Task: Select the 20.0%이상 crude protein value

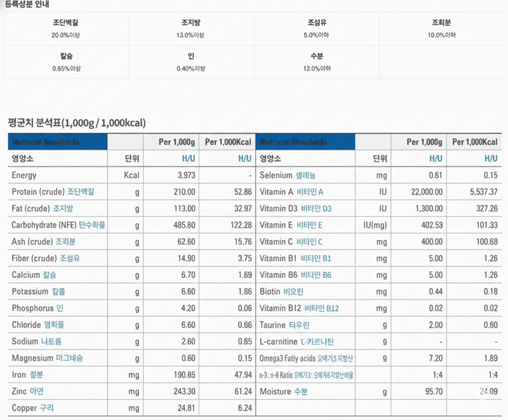Action: click(x=66, y=34)
